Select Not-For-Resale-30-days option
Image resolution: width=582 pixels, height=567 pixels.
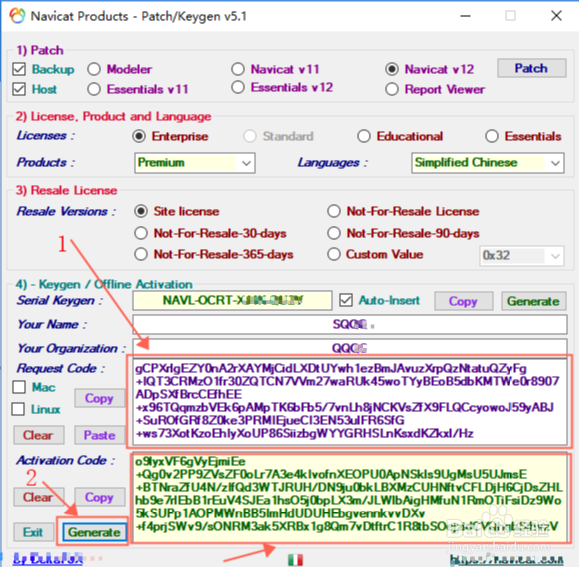141,233
